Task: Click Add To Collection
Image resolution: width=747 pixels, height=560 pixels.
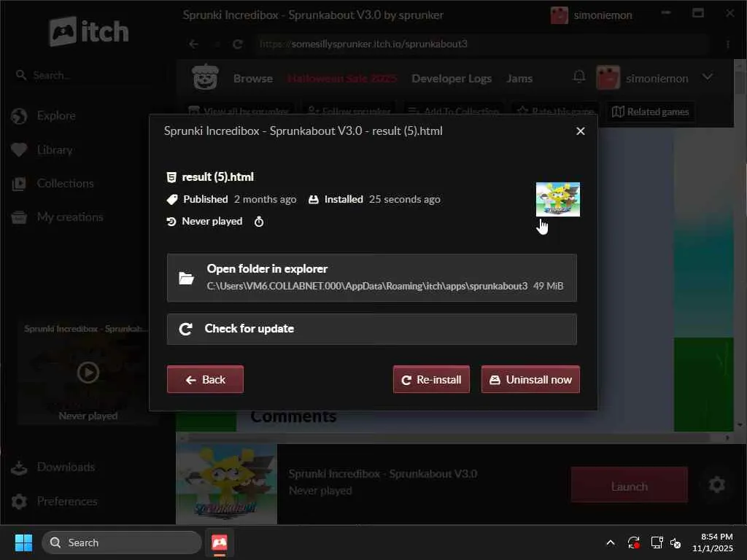Action: (454, 112)
